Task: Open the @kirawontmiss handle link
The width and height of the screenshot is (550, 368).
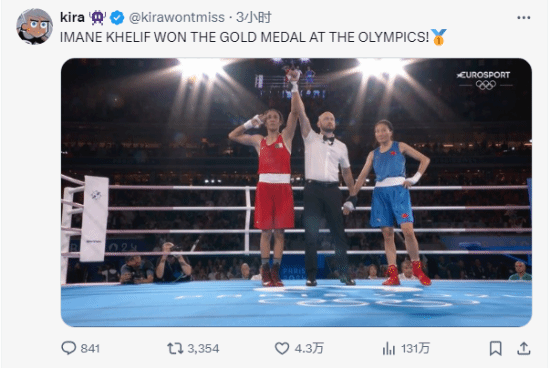Action: (177, 17)
